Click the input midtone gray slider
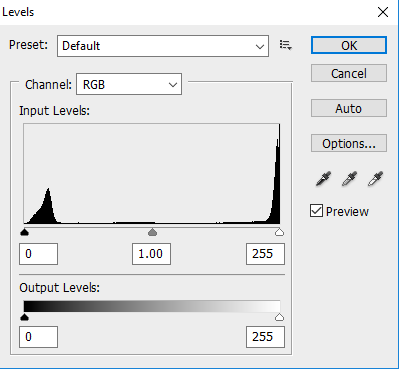399x369 pixels. click(152, 232)
